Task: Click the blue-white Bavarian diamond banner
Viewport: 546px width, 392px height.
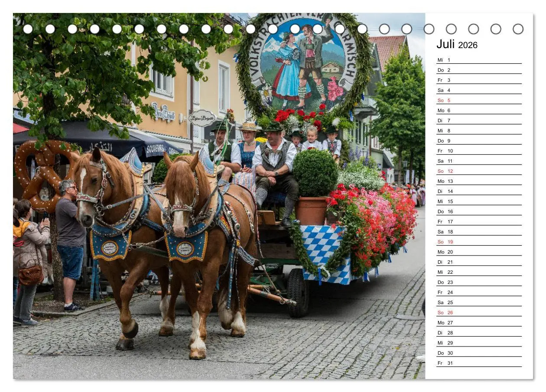Action: click(327, 255)
